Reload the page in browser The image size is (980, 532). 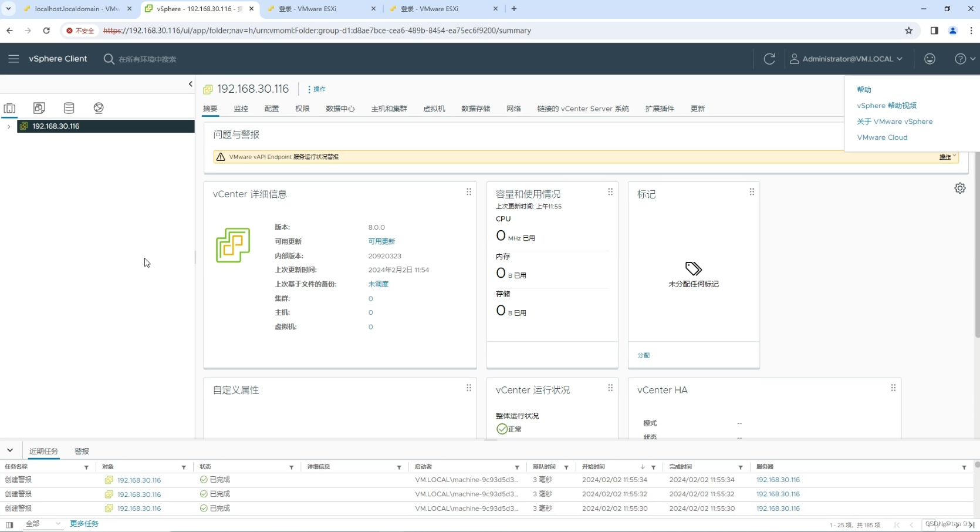(46, 31)
